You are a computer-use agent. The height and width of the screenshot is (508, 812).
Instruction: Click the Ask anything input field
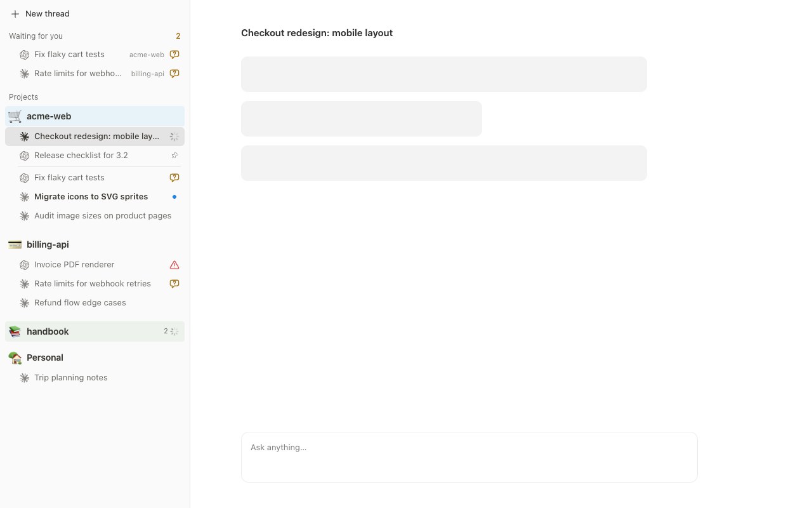pos(469,457)
